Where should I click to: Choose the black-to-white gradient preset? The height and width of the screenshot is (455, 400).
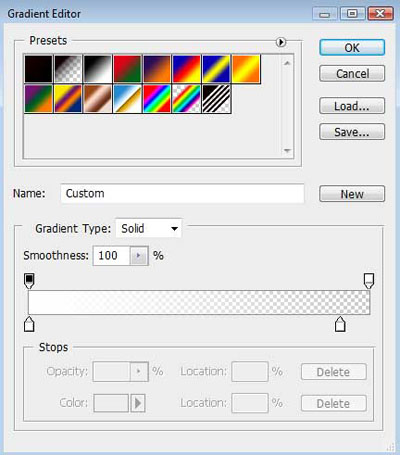pos(98,69)
